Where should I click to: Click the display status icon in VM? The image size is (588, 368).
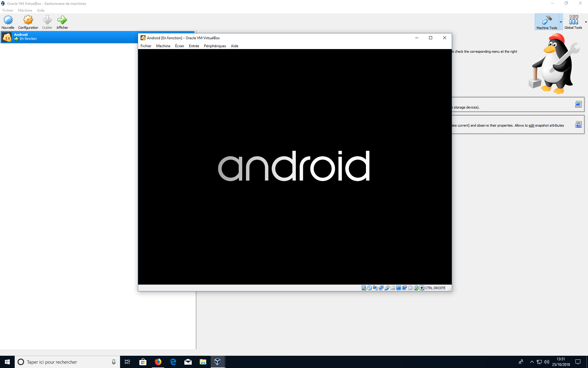(x=398, y=288)
